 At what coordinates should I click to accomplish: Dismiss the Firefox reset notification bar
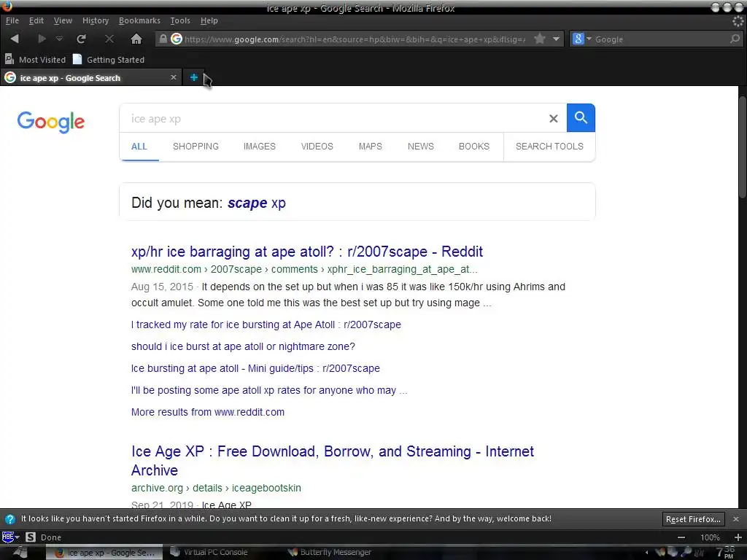tap(735, 519)
